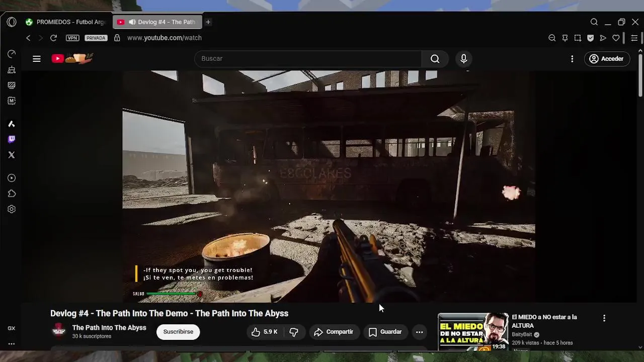Open sidebar three-dot setup menu
Image resolution: width=644 pixels, height=362 pixels.
tap(12, 344)
